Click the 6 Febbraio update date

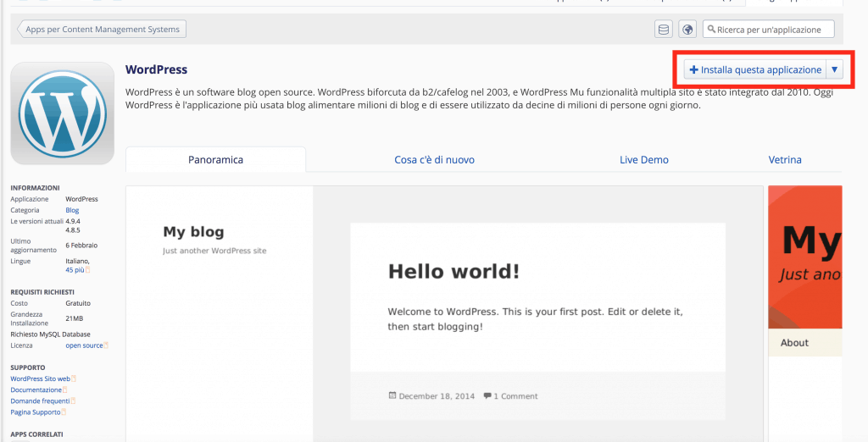81,245
